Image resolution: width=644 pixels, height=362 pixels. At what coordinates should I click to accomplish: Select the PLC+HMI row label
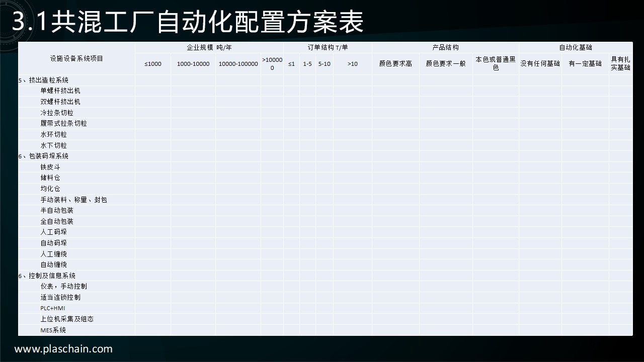(x=53, y=308)
